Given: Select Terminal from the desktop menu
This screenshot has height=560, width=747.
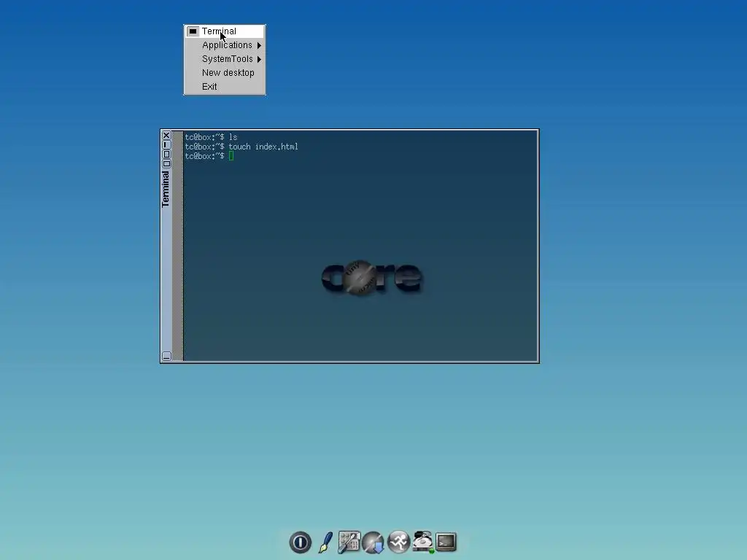Looking at the screenshot, I should 225,31.
